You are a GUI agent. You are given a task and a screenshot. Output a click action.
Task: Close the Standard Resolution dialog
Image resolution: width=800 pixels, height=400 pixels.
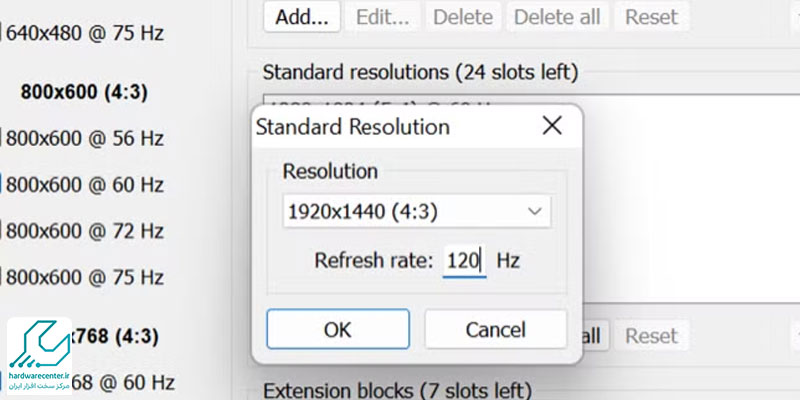(552, 126)
